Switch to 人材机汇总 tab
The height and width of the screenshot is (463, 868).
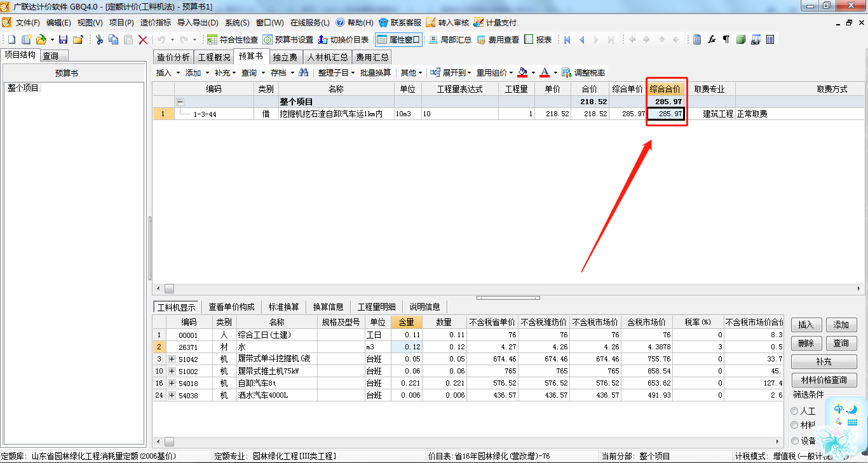pos(327,57)
